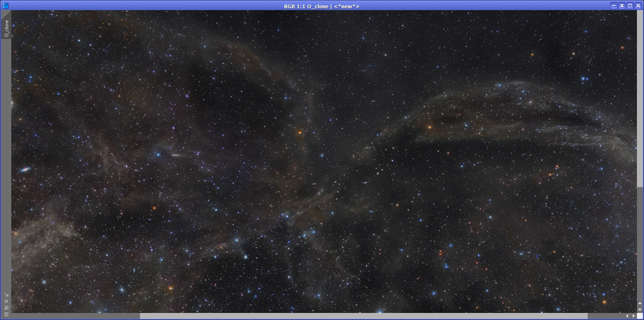Click the overlapping squares icon at bottom left
The height and width of the screenshot is (320, 644).
[6, 307]
